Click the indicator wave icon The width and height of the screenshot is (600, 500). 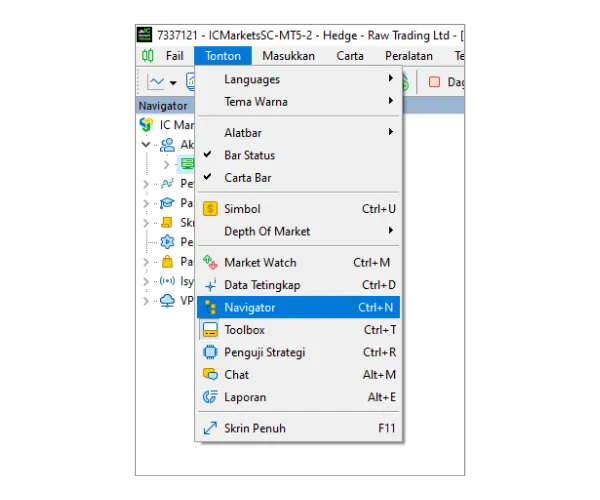167,184
